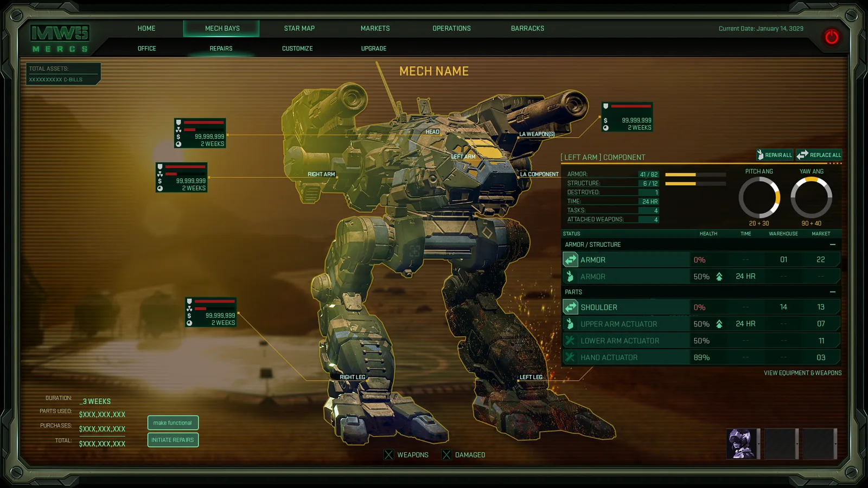The image size is (868, 488).
Task: Collapse the ARMOR / STRUCTURE section
Action: (x=833, y=245)
